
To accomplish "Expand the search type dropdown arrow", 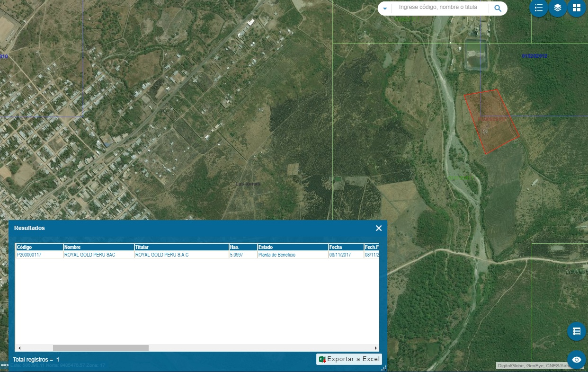I will 385,9.
